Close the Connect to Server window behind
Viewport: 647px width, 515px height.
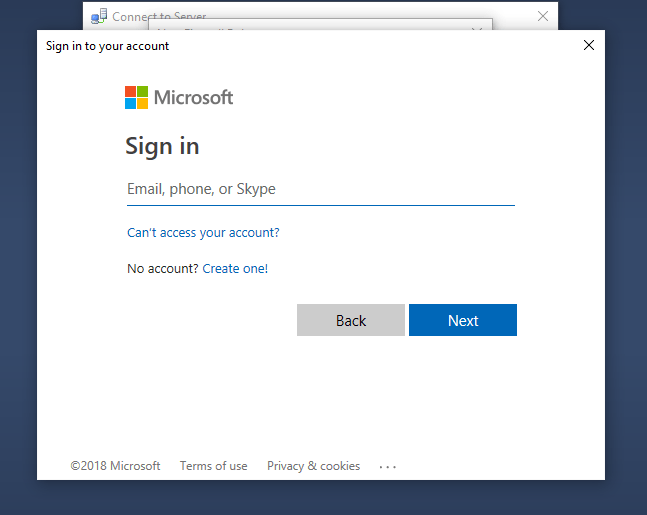click(x=543, y=16)
